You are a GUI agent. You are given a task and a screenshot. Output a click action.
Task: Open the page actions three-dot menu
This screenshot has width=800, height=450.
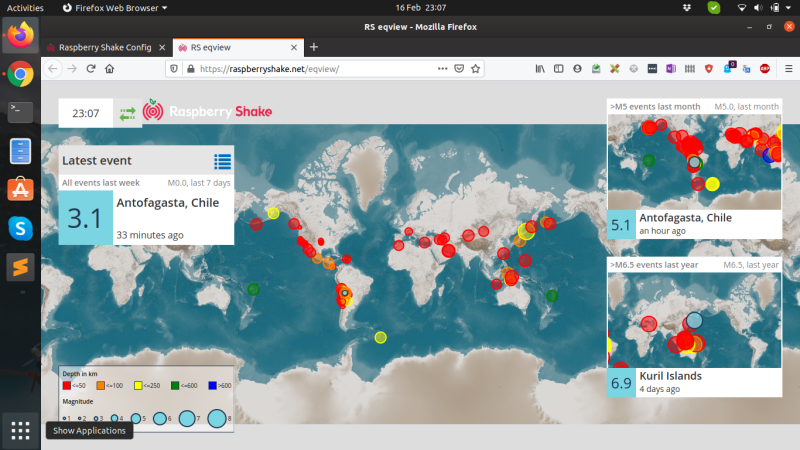[x=442, y=69]
